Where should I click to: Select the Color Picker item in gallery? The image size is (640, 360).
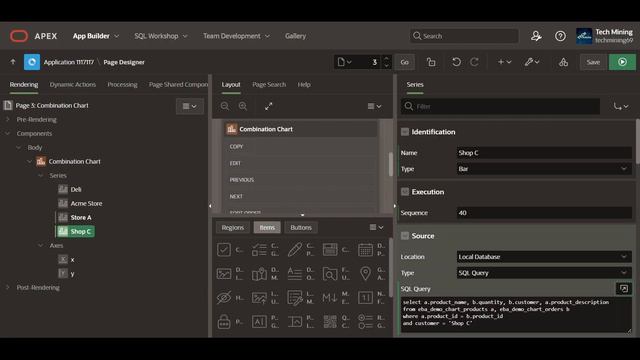295,249
